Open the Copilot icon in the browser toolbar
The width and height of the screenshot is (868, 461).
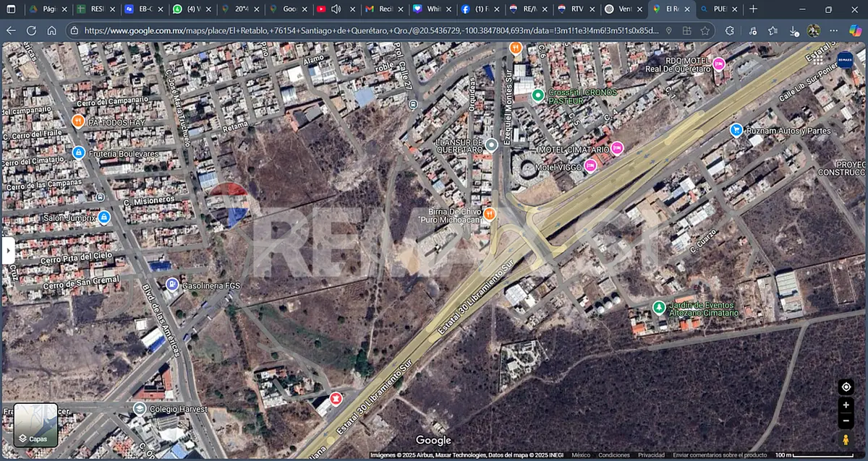pos(855,30)
